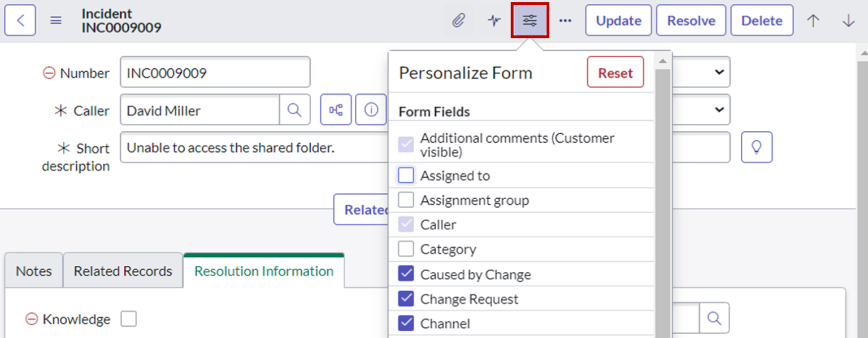Expand the second dropdown on the right
The image size is (868, 338).
pos(719,109)
